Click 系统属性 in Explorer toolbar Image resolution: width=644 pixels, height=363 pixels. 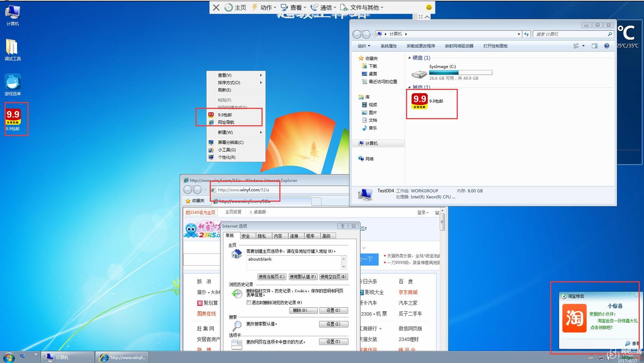[389, 46]
